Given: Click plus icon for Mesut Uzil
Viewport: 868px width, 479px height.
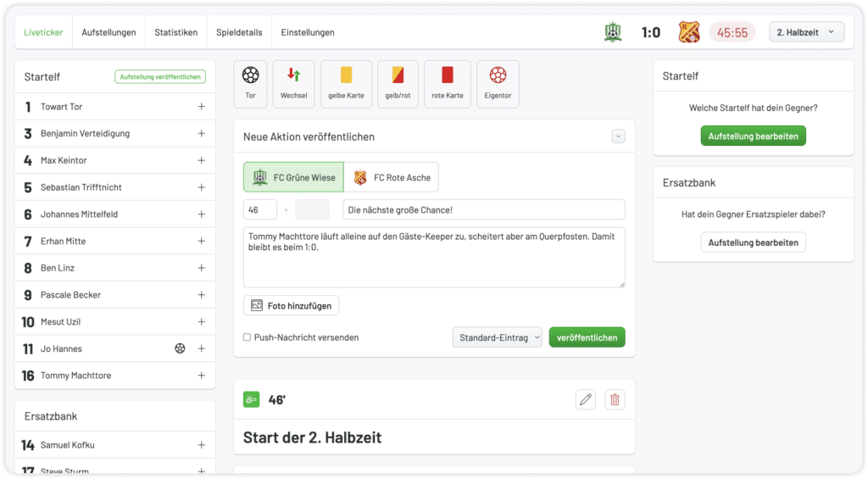Looking at the screenshot, I should point(202,321).
